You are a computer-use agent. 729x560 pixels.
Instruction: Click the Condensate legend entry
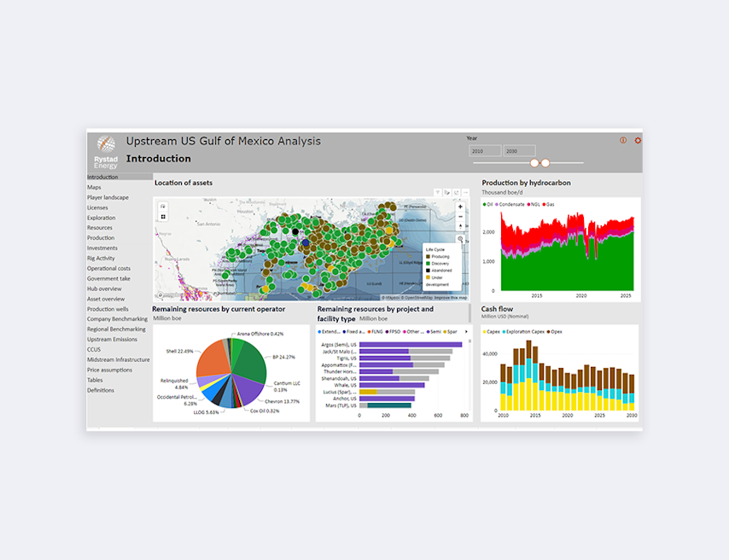point(510,205)
